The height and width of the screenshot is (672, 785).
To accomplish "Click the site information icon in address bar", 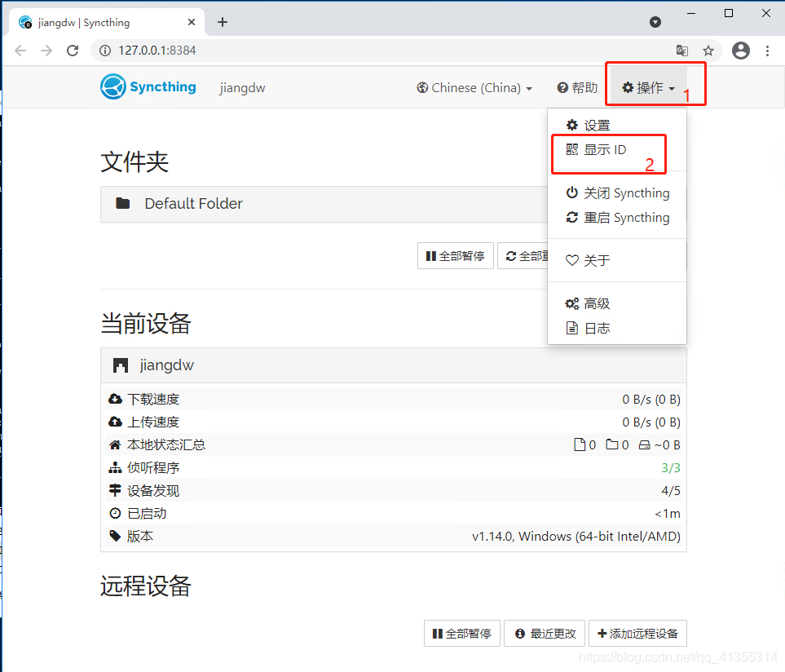I will point(105,51).
